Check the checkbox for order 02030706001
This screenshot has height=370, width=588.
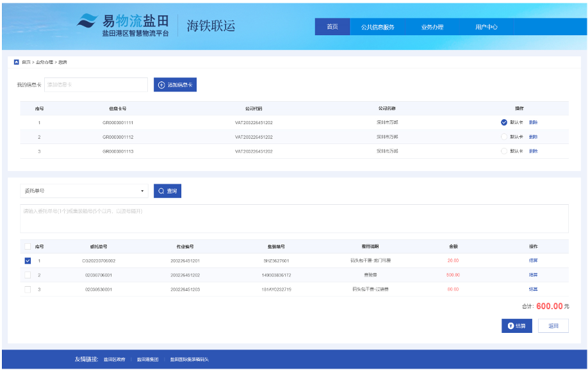[26, 276]
